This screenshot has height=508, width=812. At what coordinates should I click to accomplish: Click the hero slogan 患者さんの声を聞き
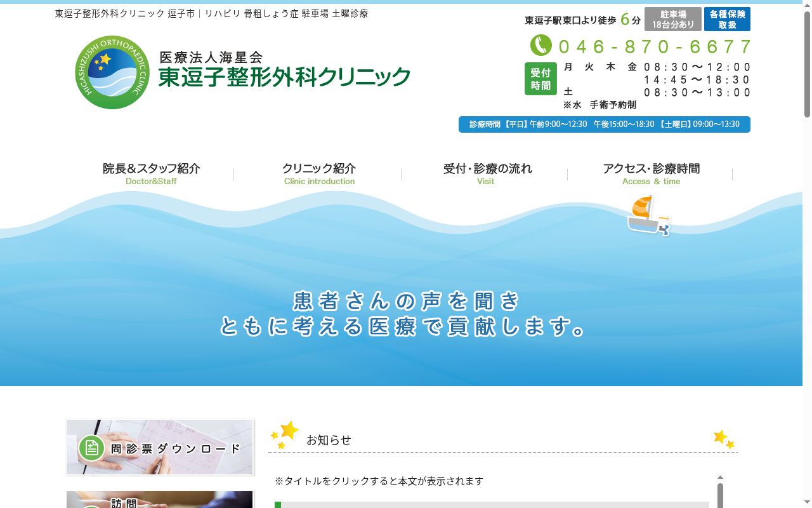407,300
